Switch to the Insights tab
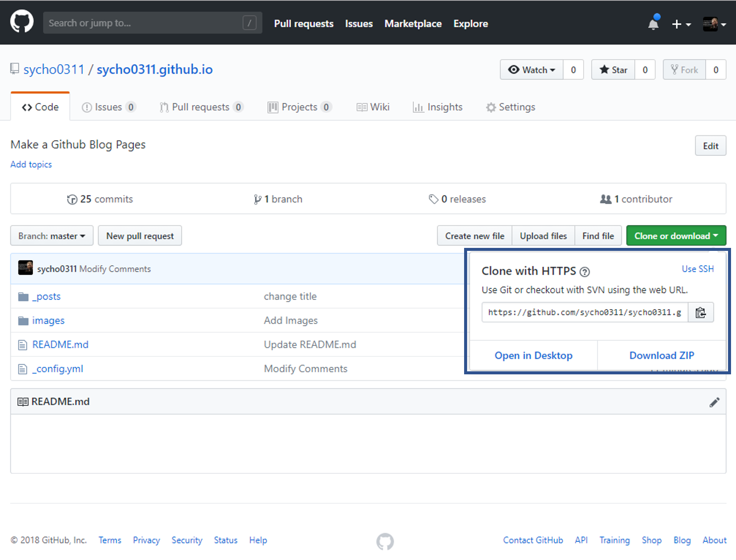The image size is (736, 560). click(438, 107)
